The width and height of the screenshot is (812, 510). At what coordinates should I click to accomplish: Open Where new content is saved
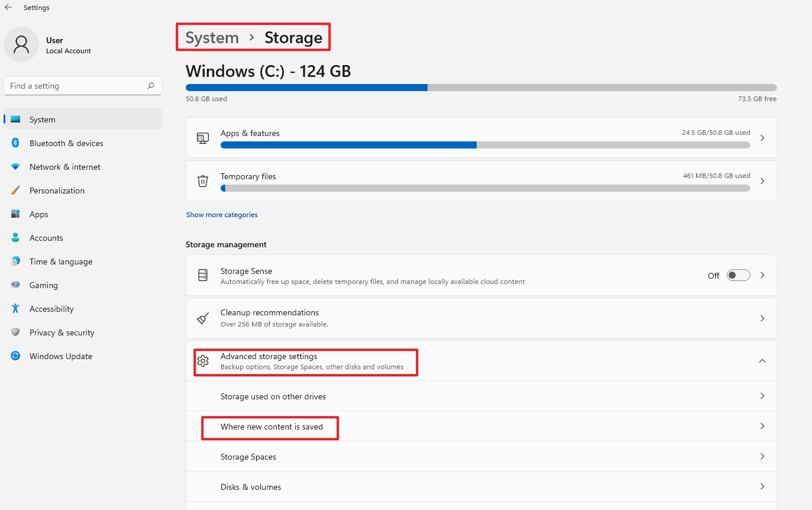[481, 427]
